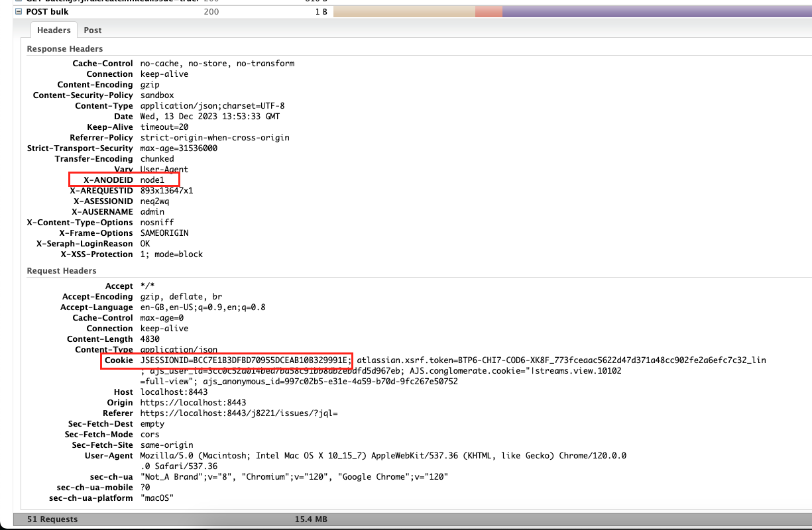Click the nosniff value
The width and height of the screenshot is (812, 530).
click(157, 223)
